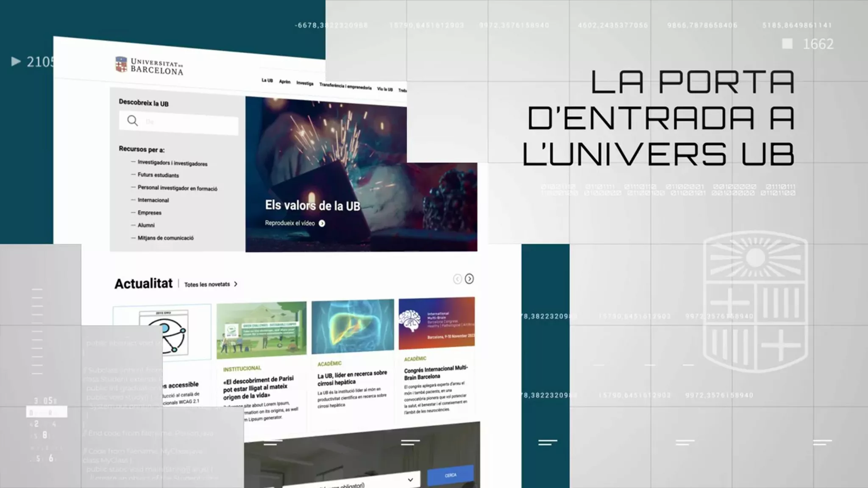Viewport: 868px width, 488px height.
Task: Click the INSTITUCIONAL category label
Action: pyautogui.click(x=242, y=369)
